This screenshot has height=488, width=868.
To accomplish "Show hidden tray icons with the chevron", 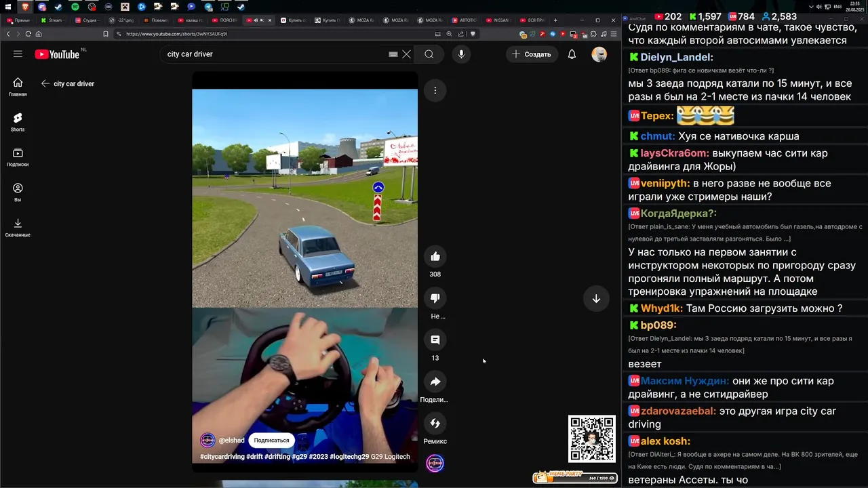I will pos(812,7).
